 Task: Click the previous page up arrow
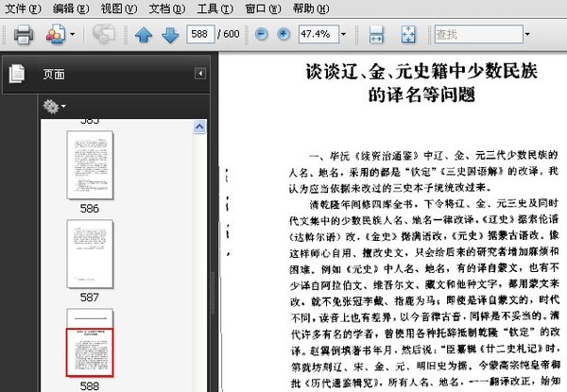pyautogui.click(x=144, y=36)
